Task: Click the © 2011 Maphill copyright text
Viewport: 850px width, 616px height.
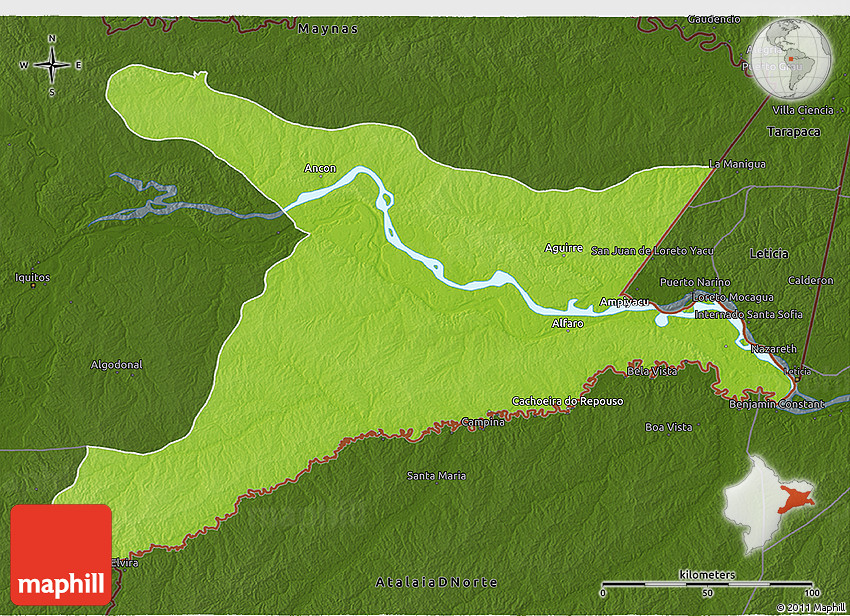Action: [810, 608]
